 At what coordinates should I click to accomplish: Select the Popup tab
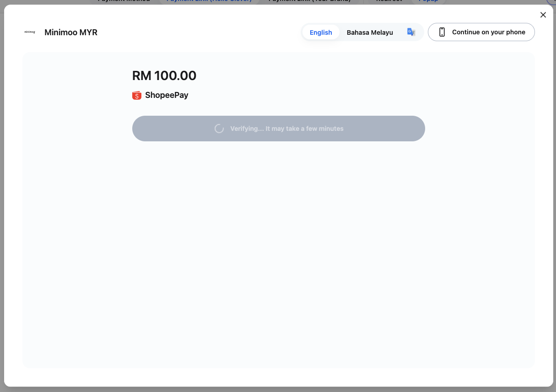[x=428, y=1]
